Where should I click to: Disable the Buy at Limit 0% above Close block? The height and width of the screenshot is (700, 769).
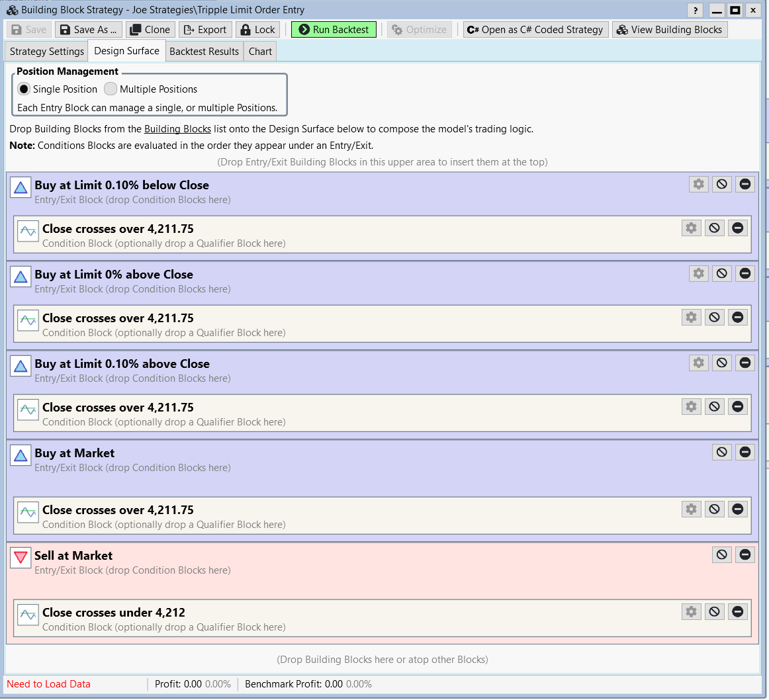click(x=722, y=273)
